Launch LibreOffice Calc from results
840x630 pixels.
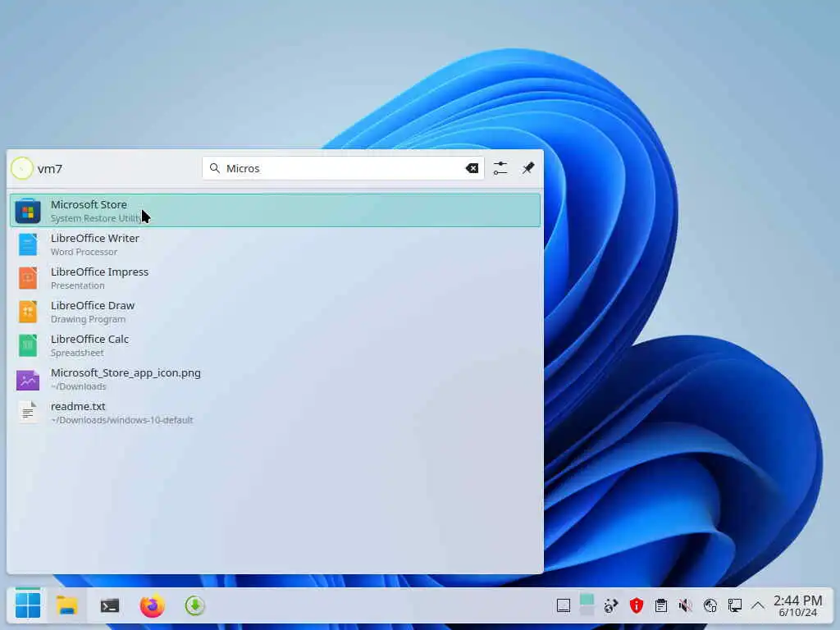click(x=275, y=345)
